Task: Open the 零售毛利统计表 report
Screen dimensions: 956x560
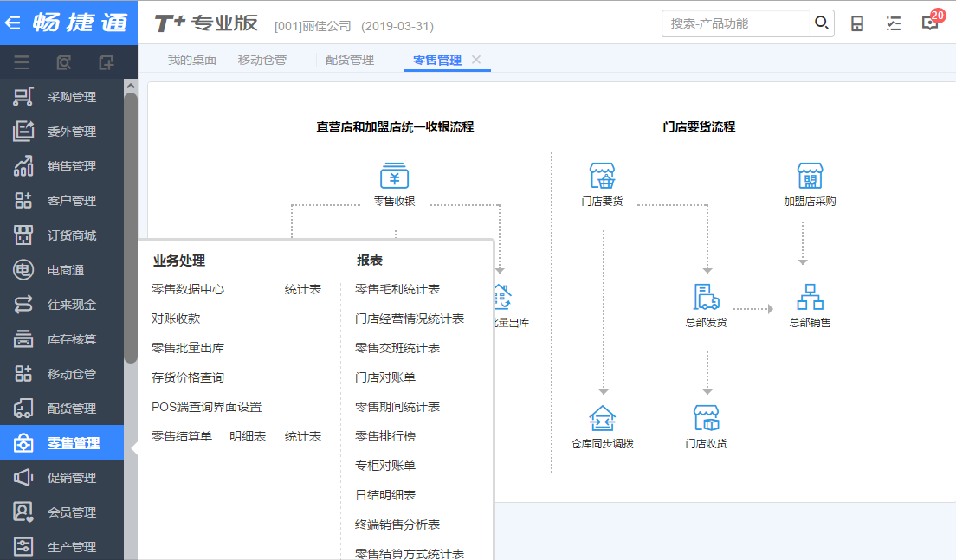Action: click(397, 289)
